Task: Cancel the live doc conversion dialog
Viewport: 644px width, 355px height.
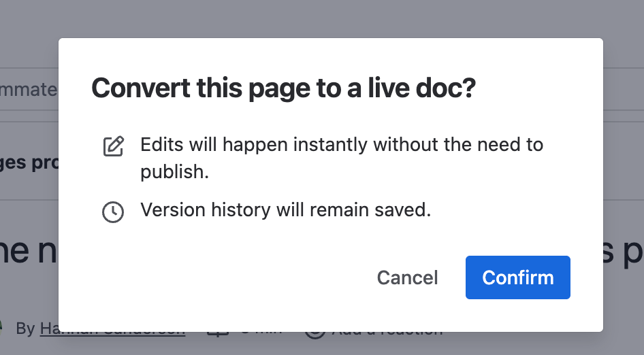Action: [407, 277]
